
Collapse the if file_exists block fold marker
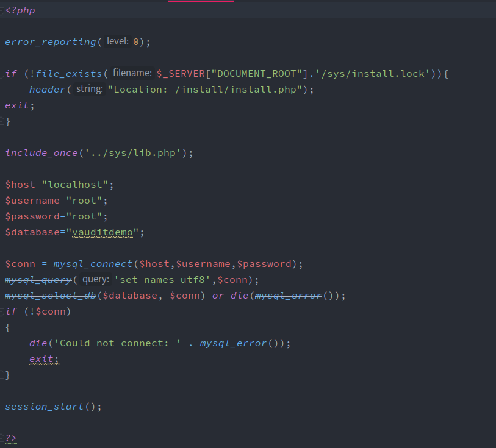(x=3, y=74)
